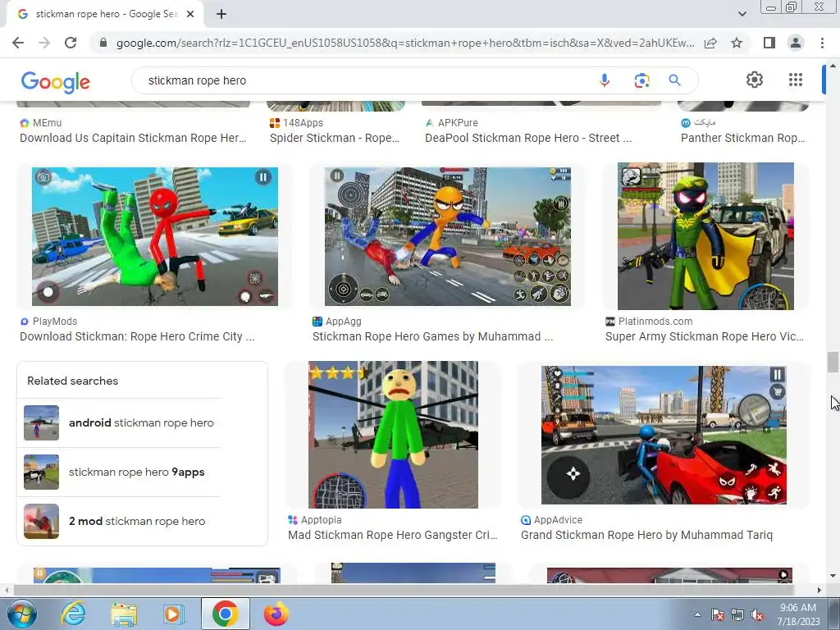Viewport: 840px width, 630px height.
Task: Click the muted volume tray icon
Action: pyautogui.click(x=757, y=614)
